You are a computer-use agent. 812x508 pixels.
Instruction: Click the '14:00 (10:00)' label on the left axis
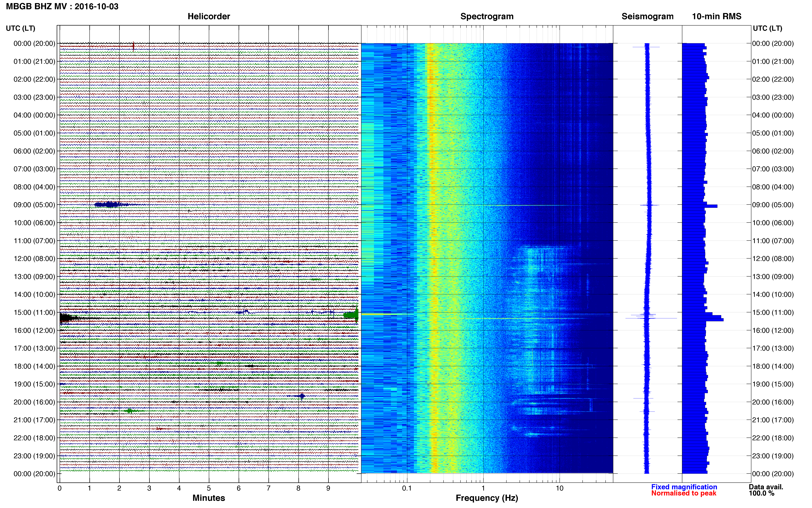click(x=34, y=295)
